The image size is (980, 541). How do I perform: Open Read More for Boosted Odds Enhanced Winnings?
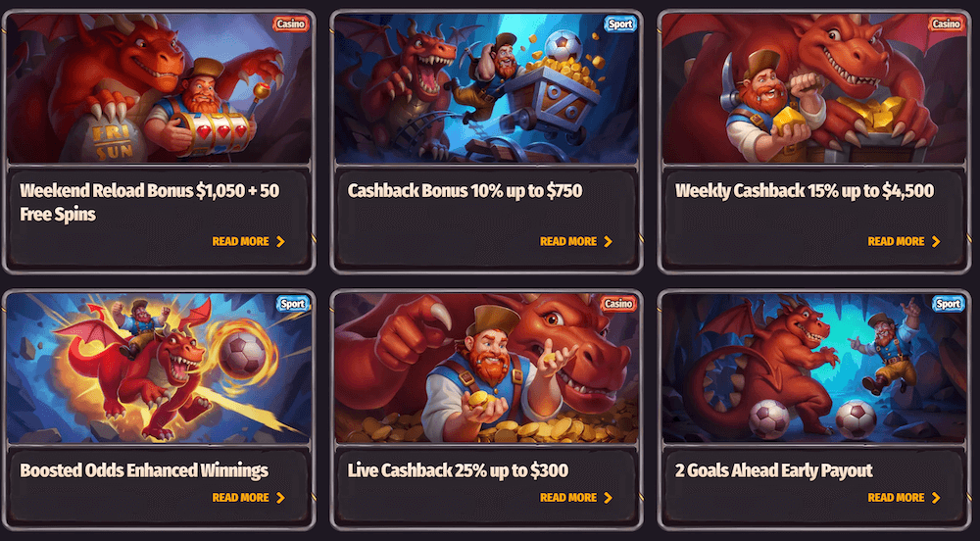pyautogui.click(x=248, y=498)
